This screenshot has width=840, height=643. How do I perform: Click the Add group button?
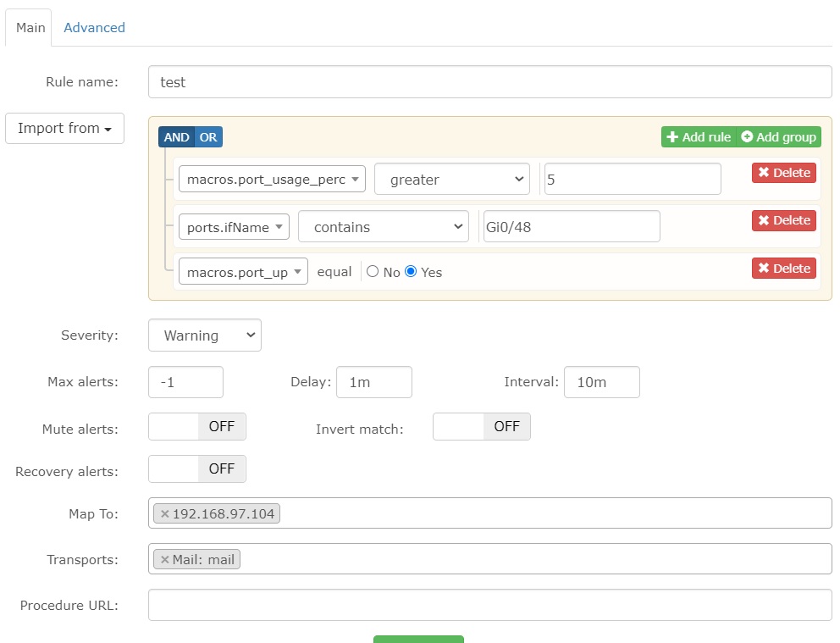click(778, 137)
